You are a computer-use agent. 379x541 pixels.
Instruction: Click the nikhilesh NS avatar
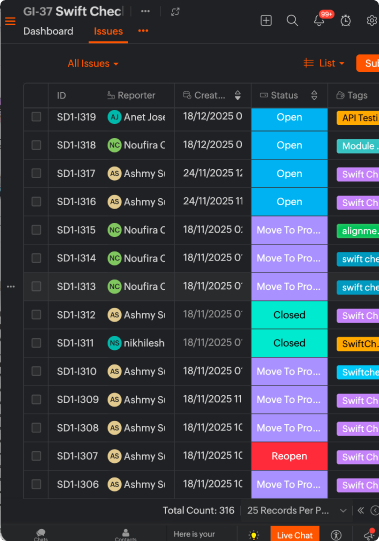point(114,343)
